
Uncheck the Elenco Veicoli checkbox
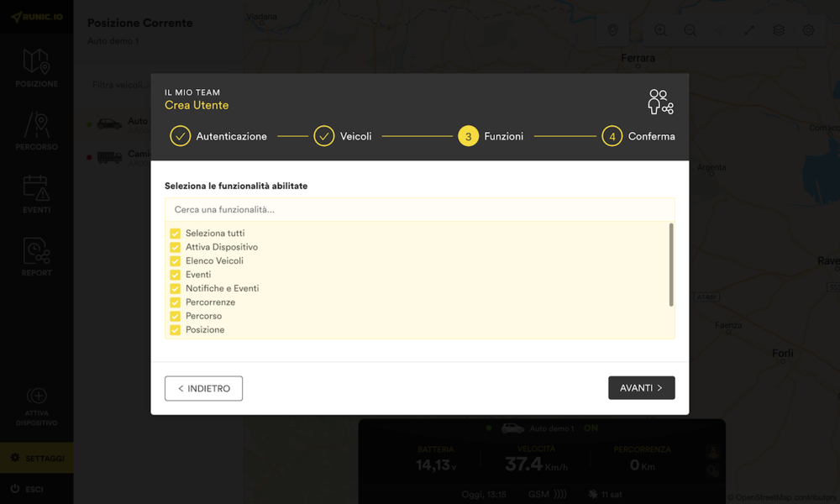coord(176,261)
